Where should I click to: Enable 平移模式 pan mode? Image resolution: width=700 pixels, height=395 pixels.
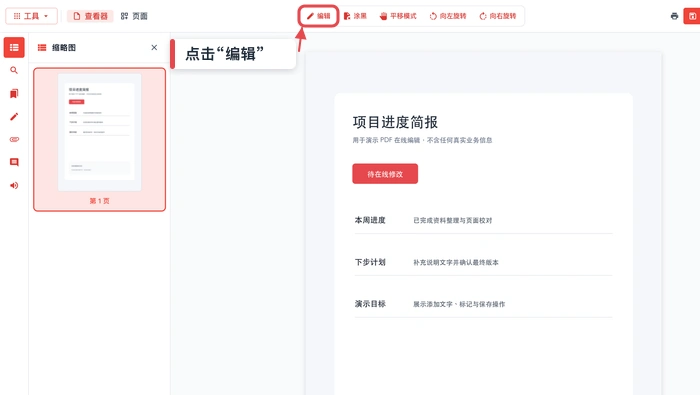(x=398, y=16)
